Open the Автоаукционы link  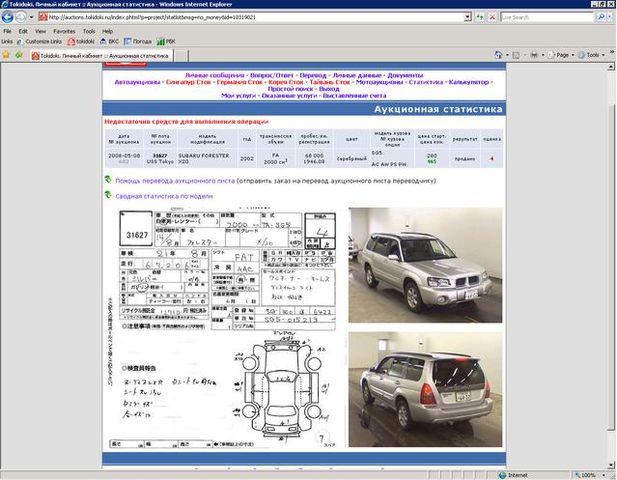click(137, 82)
